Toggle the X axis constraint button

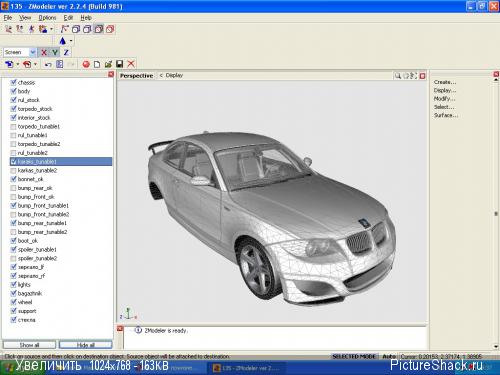(x=44, y=52)
